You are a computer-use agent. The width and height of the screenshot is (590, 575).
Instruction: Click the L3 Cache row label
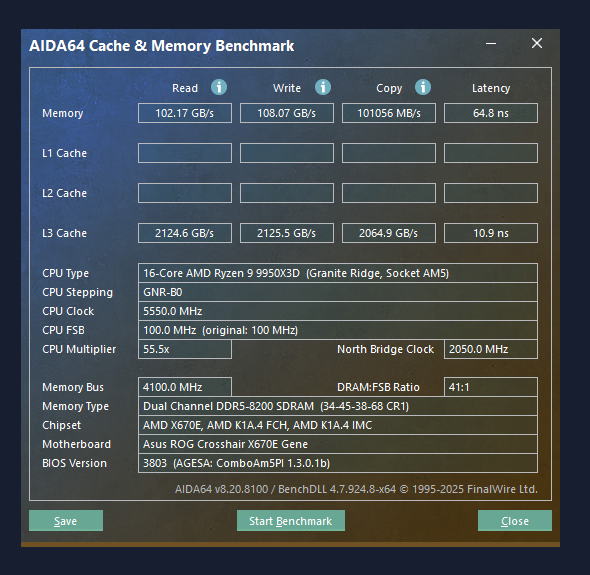pos(64,233)
